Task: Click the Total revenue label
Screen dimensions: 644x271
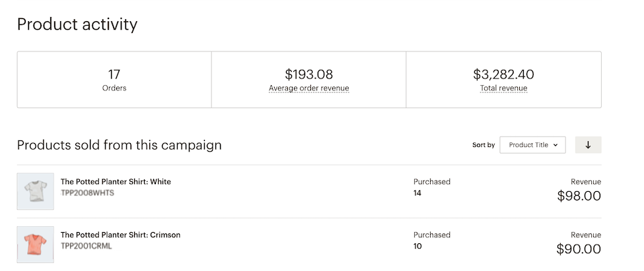Action: (x=503, y=88)
